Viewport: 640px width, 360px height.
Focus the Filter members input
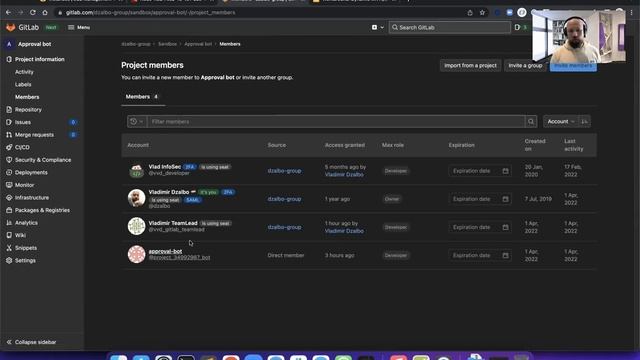coord(336,122)
